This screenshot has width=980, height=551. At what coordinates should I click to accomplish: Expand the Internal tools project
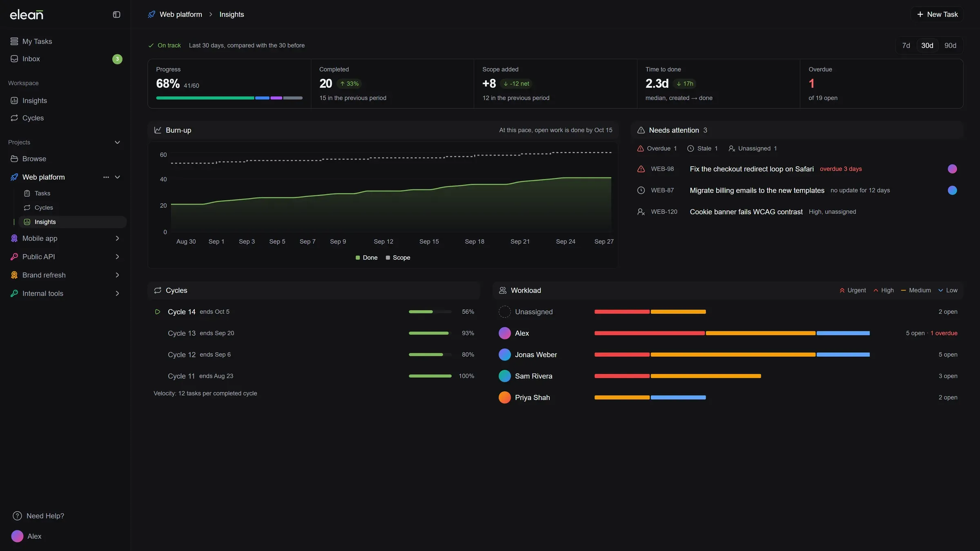[x=117, y=293]
